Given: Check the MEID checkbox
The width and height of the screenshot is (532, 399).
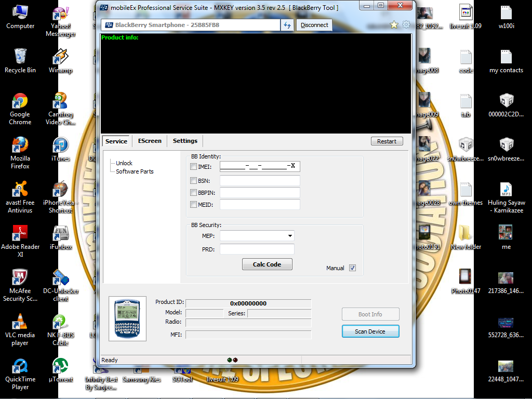Looking at the screenshot, I should tap(194, 205).
